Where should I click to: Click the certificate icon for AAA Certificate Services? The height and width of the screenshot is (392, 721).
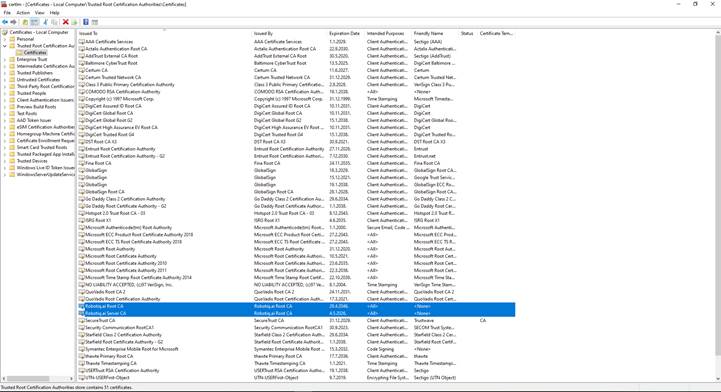[x=81, y=42]
